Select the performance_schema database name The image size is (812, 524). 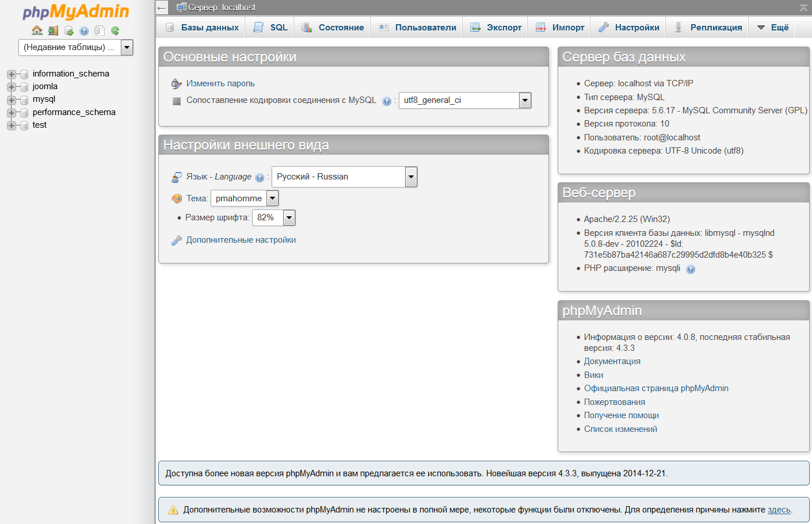pos(74,112)
